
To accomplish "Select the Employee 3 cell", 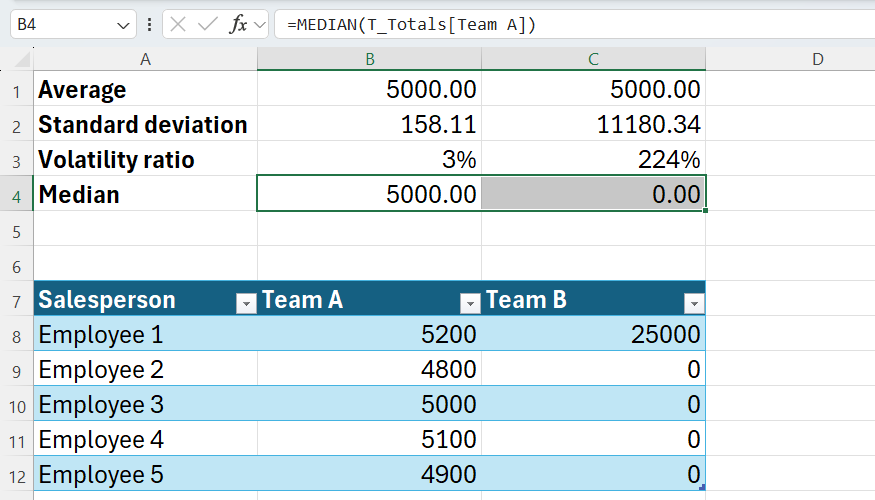I will coord(145,404).
